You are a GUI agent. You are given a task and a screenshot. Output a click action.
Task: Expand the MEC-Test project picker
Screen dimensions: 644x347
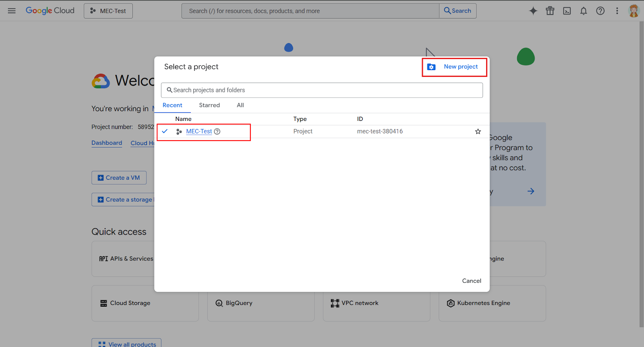[108, 11]
